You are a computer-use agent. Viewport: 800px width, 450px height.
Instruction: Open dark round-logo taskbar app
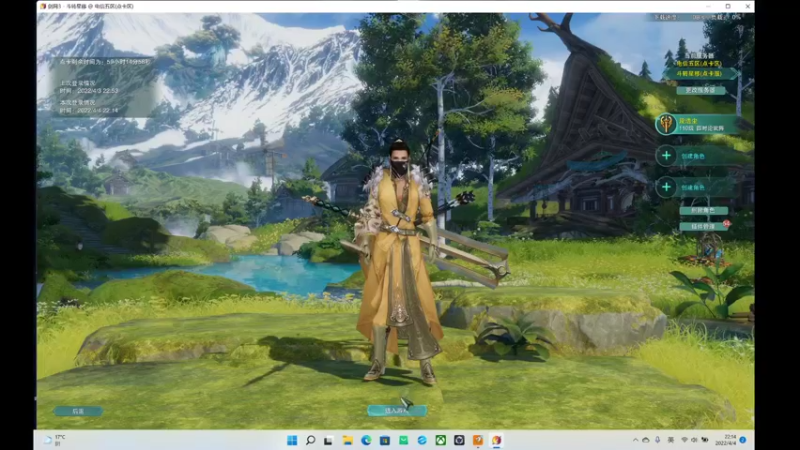pyautogui.click(x=459, y=440)
